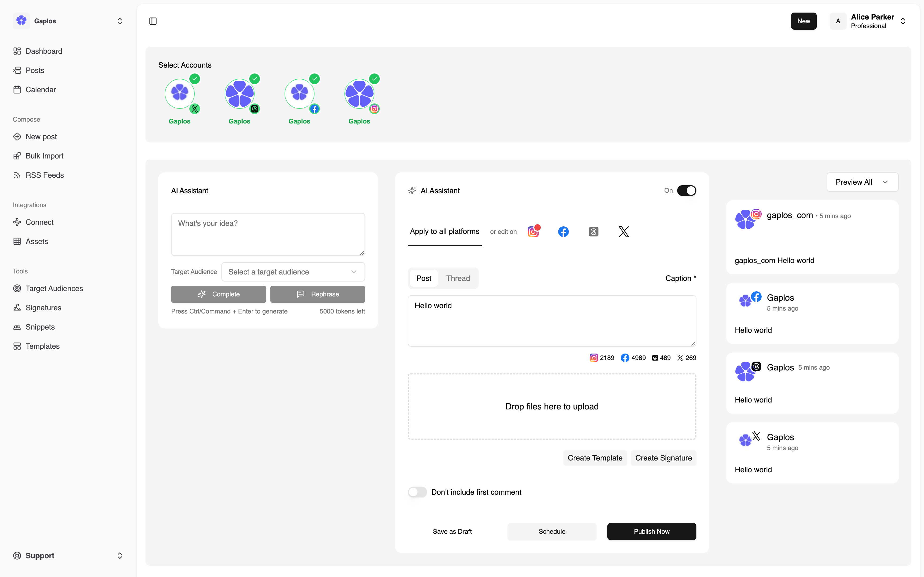Screen dimensions: 924x577
Task: Go to Calendar in sidebar
Action: (x=40, y=90)
